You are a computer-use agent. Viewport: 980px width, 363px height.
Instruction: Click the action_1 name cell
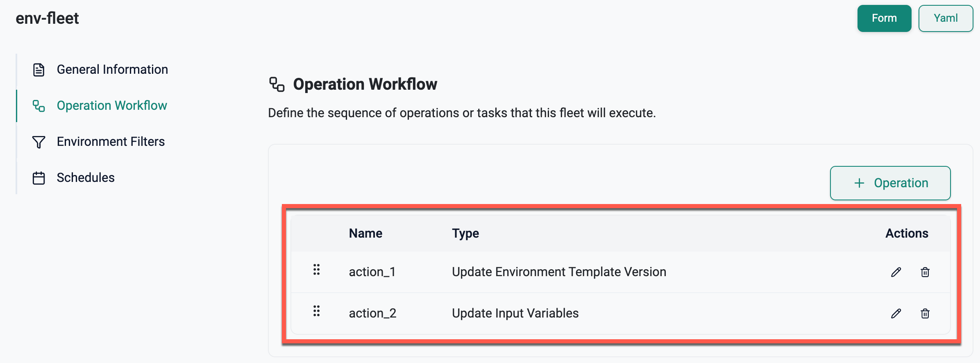pos(372,272)
